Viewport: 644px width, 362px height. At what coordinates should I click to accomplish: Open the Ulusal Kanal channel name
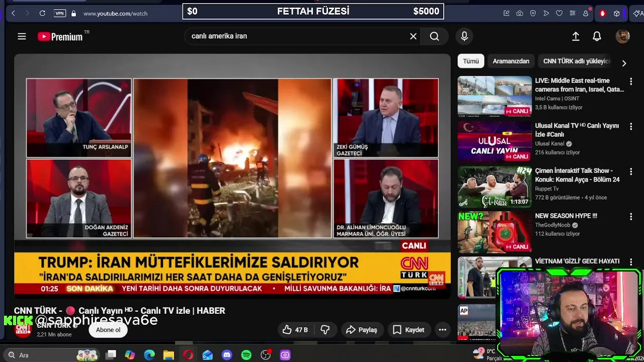click(x=550, y=144)
